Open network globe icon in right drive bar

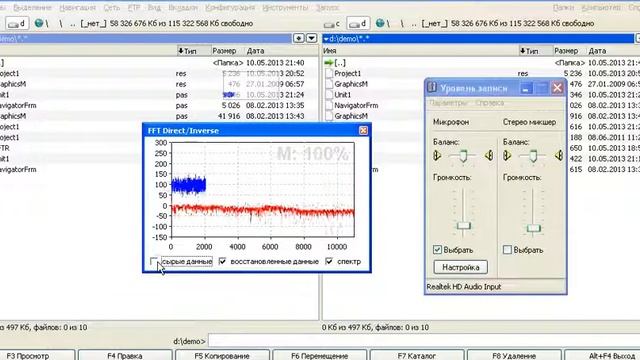click(380, 23)
